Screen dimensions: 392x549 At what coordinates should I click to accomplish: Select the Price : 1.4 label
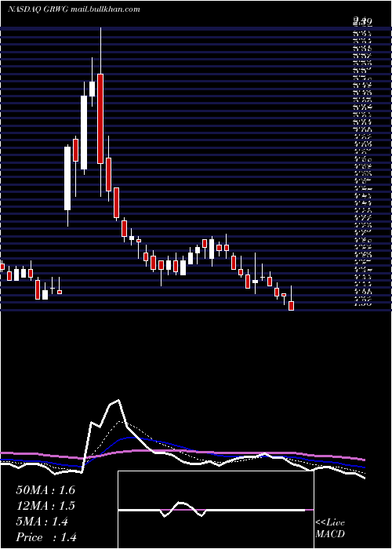[x=46, y=537]
